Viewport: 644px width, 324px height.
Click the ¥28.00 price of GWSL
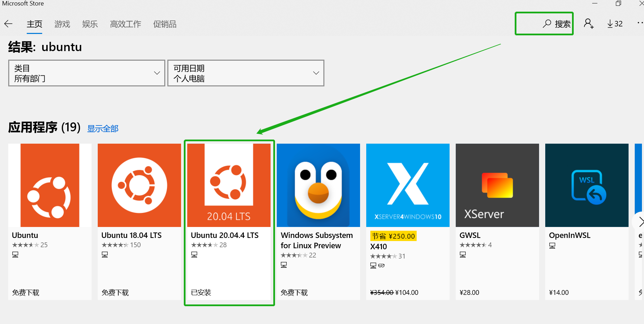coord(469,292)
